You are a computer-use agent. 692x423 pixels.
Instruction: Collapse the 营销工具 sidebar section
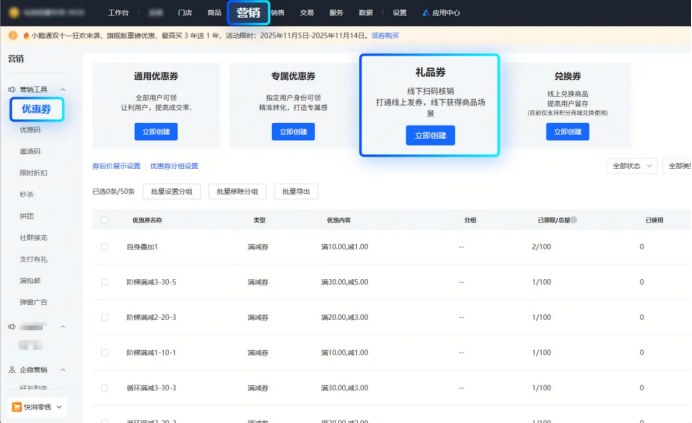[x=63, y=89]
